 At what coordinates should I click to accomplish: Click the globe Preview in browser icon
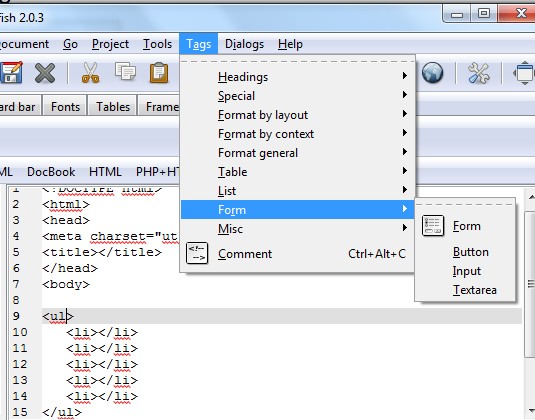[x=432, y=73]
